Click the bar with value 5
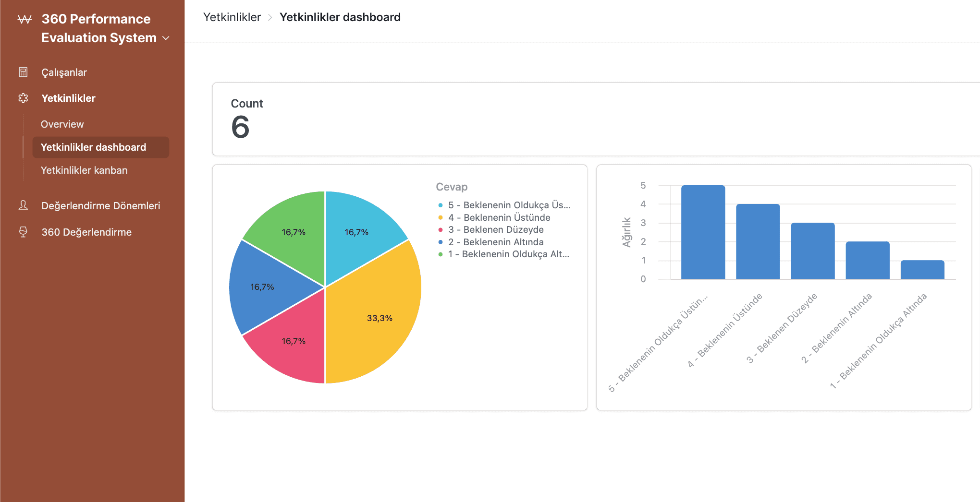The image size is (980, 502). pyautogui.click(x=703, y=232)
